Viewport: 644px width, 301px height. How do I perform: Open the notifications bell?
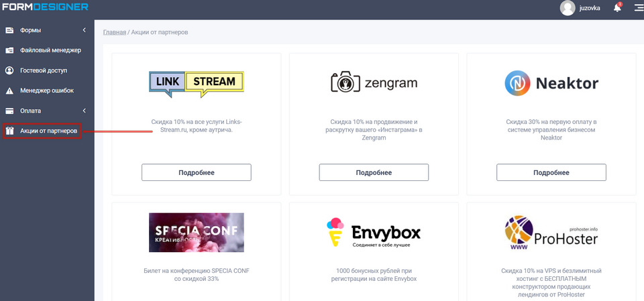(x=616, y=8)
